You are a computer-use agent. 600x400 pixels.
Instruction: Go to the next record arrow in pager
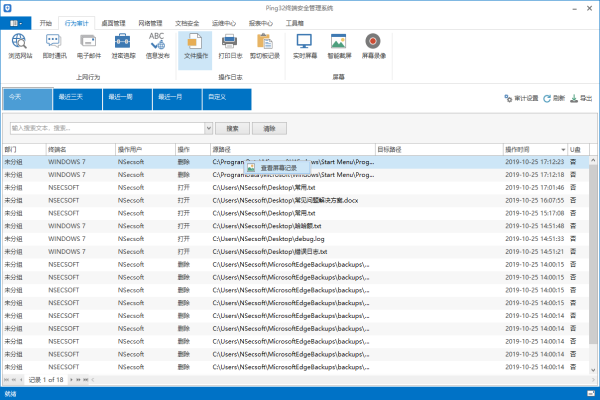pyautogui.click(x=71, y=380)
